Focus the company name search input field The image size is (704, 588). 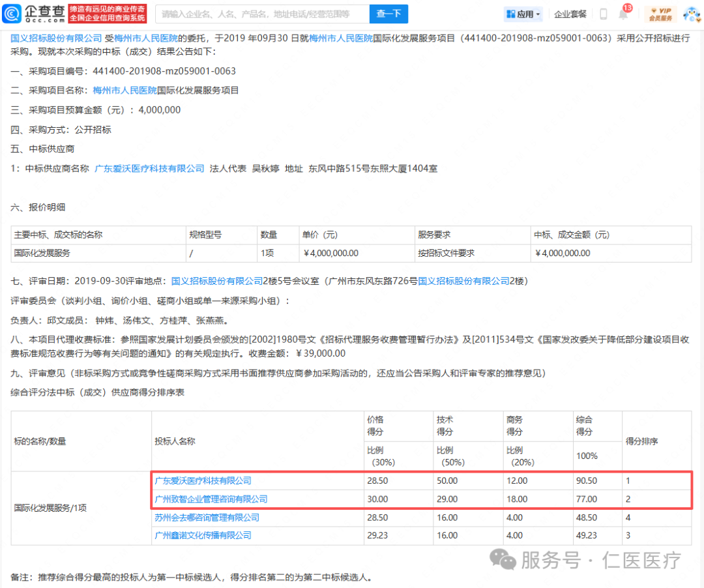(x=261, y=14)
